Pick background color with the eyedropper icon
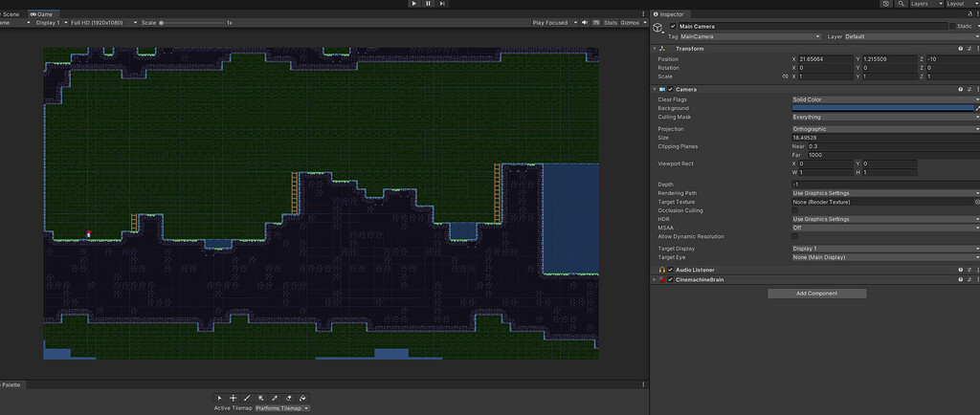Screen dimensions: 980x415 (976, 108)
